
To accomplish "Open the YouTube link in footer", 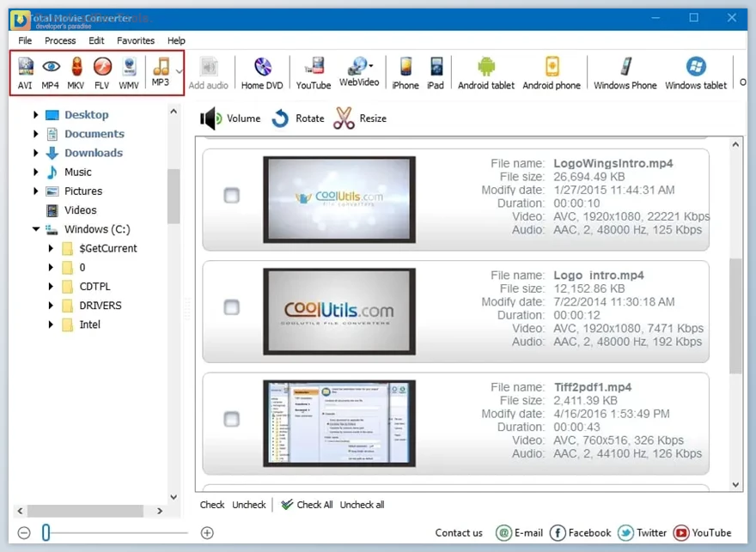I will pos(703,533).
